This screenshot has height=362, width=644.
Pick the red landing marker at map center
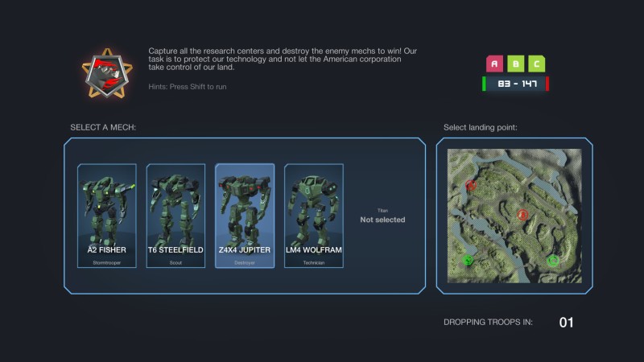522,215
